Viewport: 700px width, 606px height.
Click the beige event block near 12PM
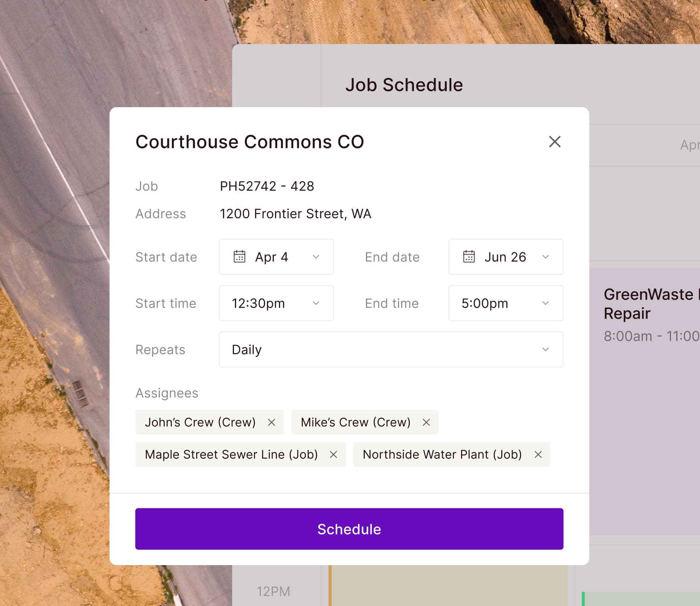click(x=448, y=586)
